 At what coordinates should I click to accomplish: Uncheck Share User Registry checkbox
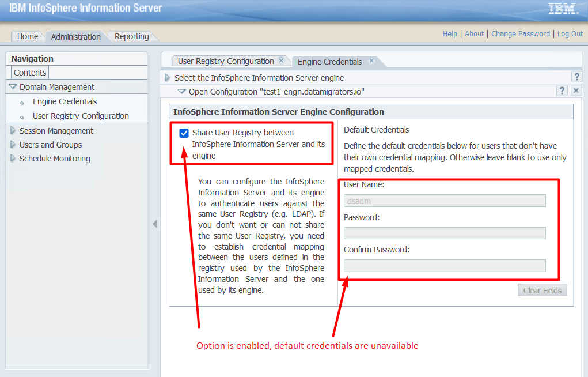pyautogui.click(x=184, y=133)
